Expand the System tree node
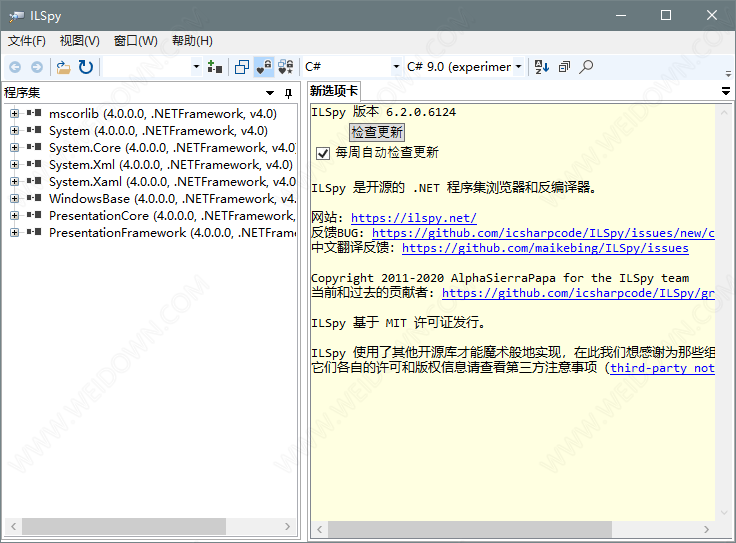The width and height of the screenshot is (736, 543). pyautogui.click(x=15, y=130)
